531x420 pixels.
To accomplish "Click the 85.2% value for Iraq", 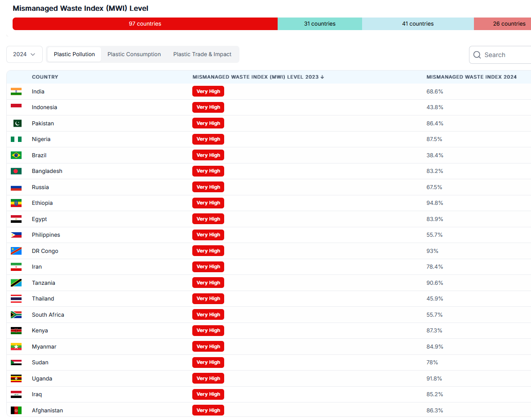I will point(435,394).
